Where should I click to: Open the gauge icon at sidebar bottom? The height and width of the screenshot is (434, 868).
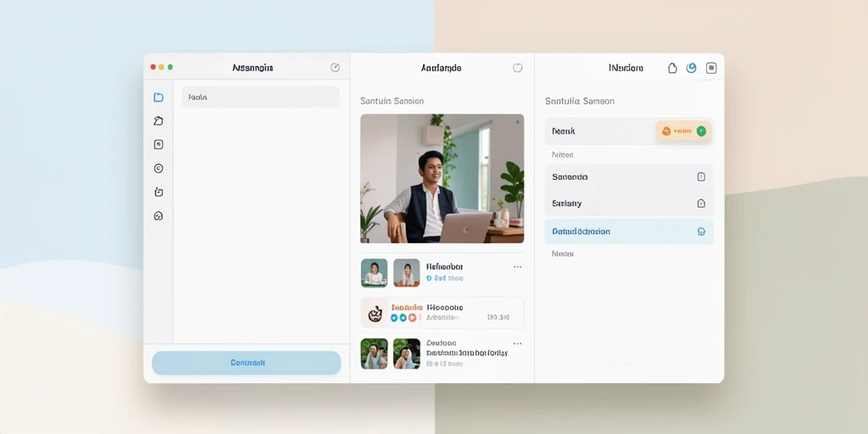pyautogui.click(x=159, y=216)
